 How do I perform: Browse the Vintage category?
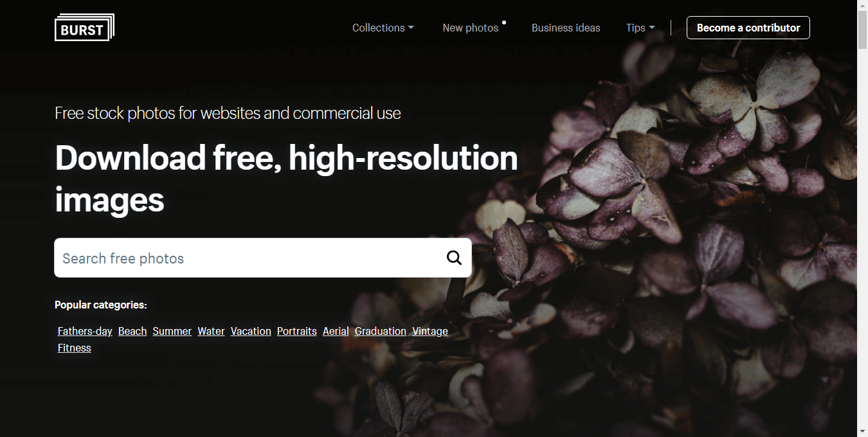pos(430,331)
